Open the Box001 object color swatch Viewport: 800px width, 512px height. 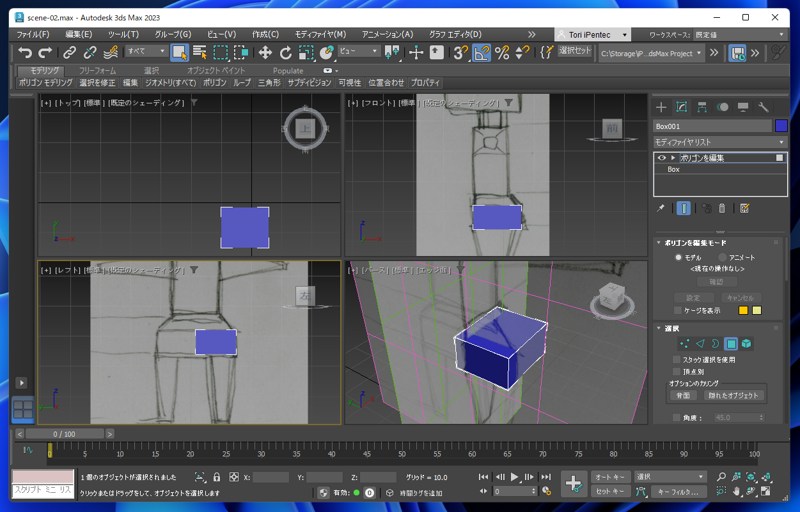click(x=781, y=125)
